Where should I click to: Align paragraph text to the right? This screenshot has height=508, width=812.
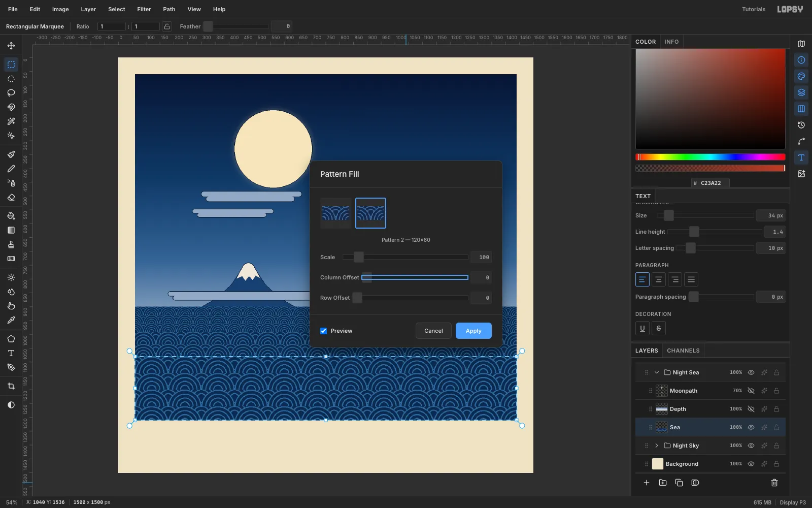(x=675, y=279)
